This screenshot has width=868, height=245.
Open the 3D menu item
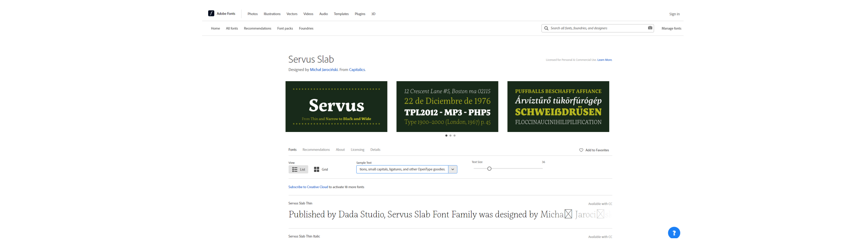373,14
